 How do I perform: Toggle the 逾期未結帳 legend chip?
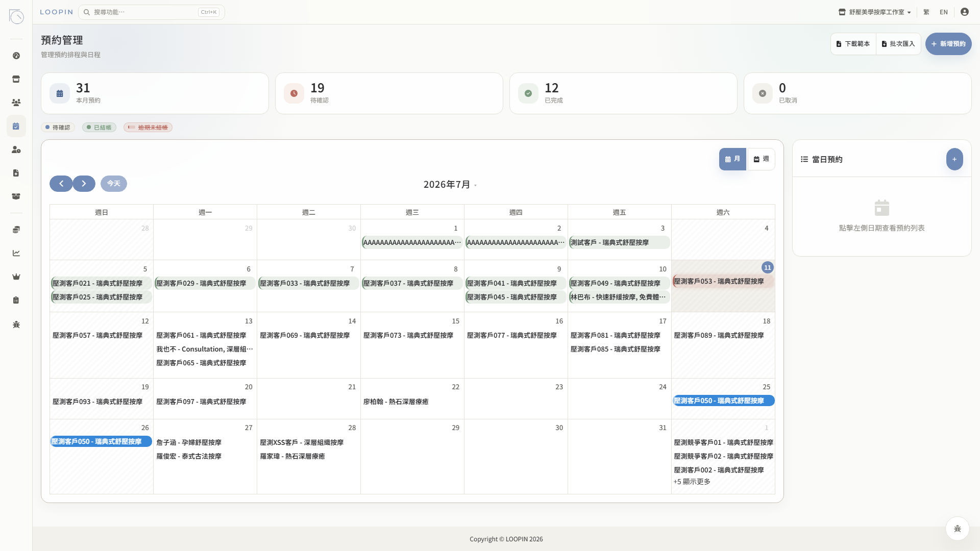pos(148,128)
